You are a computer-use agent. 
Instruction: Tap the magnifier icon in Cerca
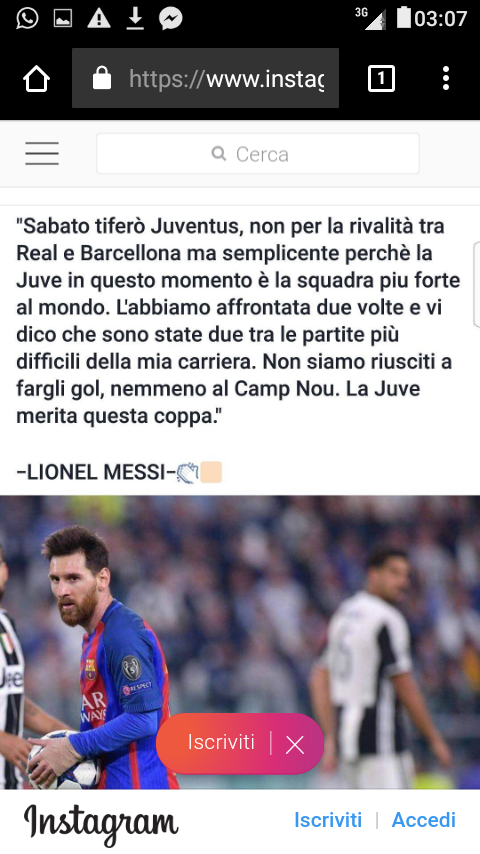click(x=219, y=154)
